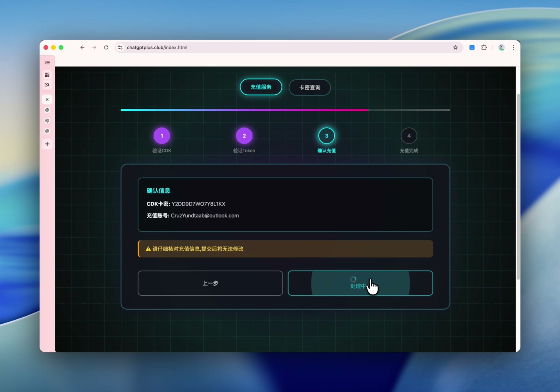Viewport: 560px width, 392px height.
Task: Expand the vertical tabs sidebar
Action: (x=47, y=63)
